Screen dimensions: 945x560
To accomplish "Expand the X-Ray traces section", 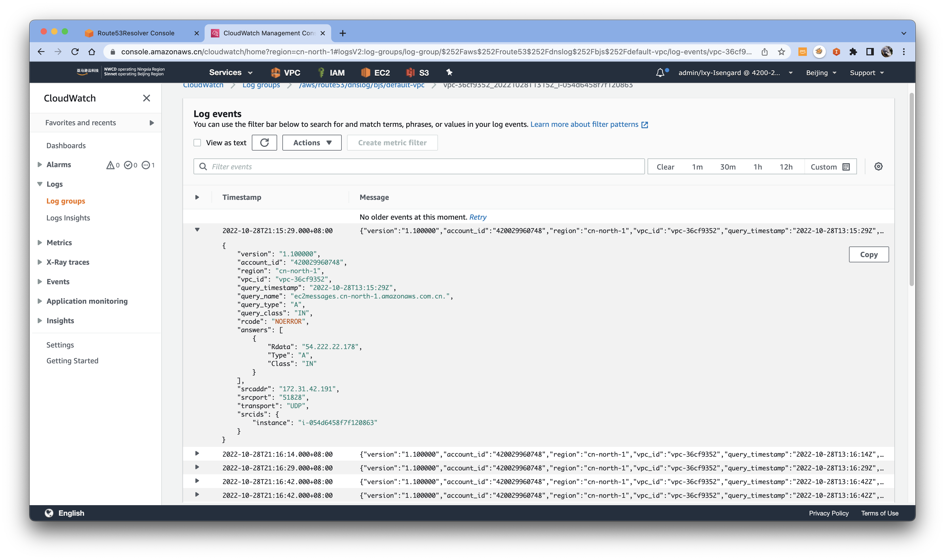I will pyautogui.click(x=40, y=262).
